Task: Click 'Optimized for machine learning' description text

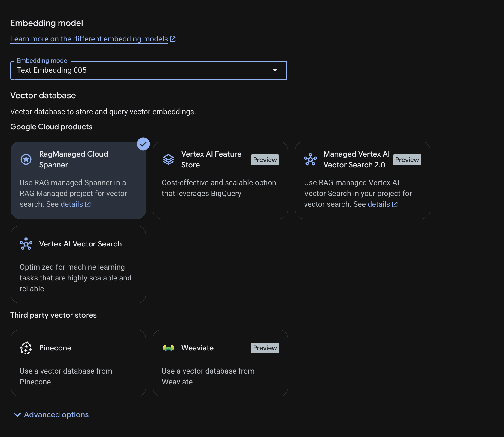Action: (x=76, y=278)
